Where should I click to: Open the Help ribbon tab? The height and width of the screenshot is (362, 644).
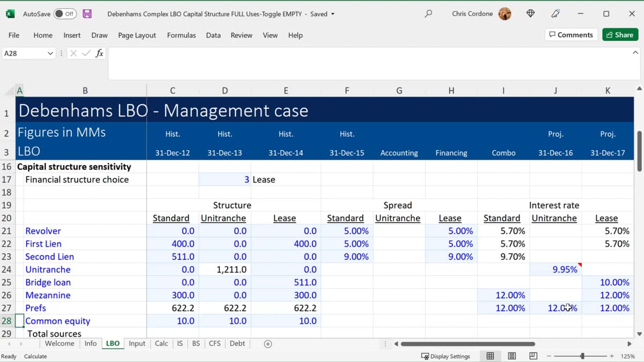coord(295,35)
